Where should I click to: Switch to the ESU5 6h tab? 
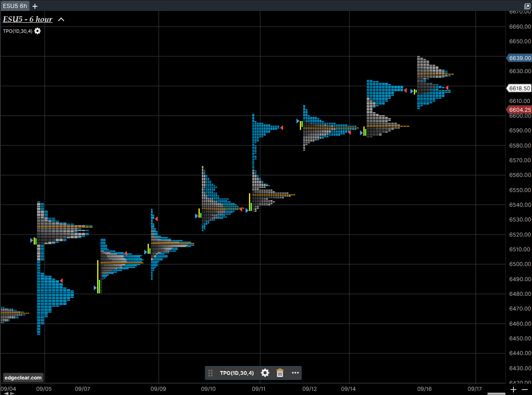[x=15, y=6]
